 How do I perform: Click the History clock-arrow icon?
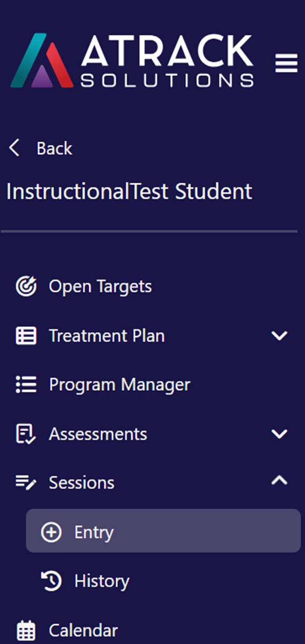click(52, 581)
